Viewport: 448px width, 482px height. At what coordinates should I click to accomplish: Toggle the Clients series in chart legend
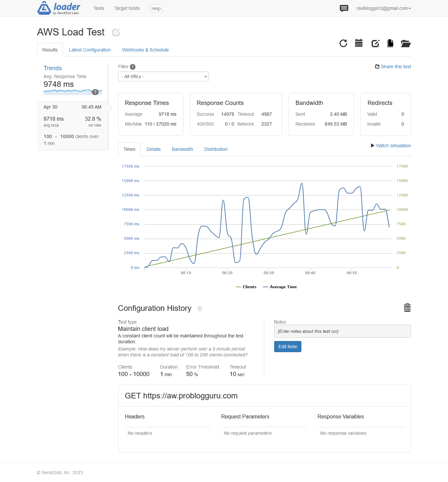[246, 287]
